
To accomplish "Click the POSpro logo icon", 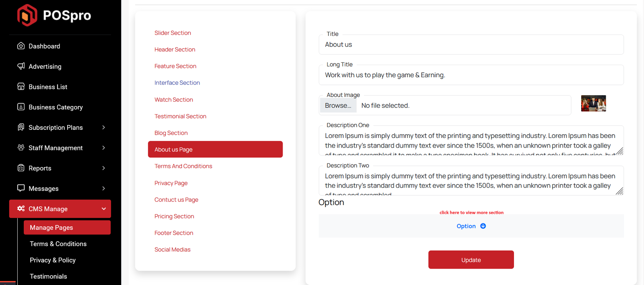I will [x=27, y=15].
